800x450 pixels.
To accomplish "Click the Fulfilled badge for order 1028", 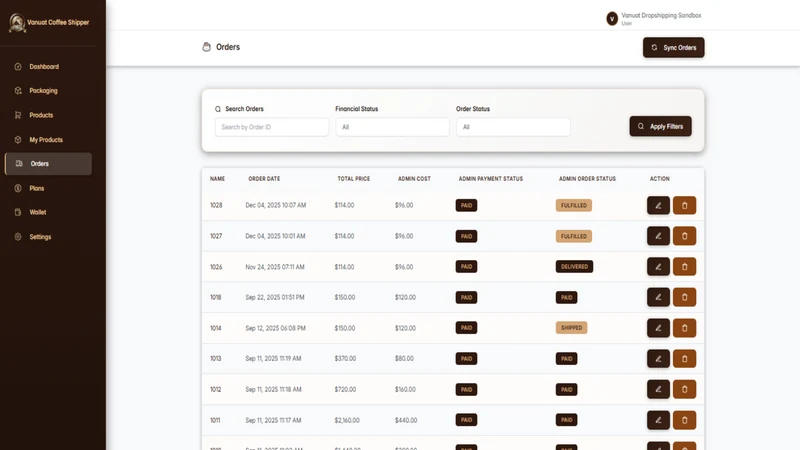I will (x=573, y=205).
